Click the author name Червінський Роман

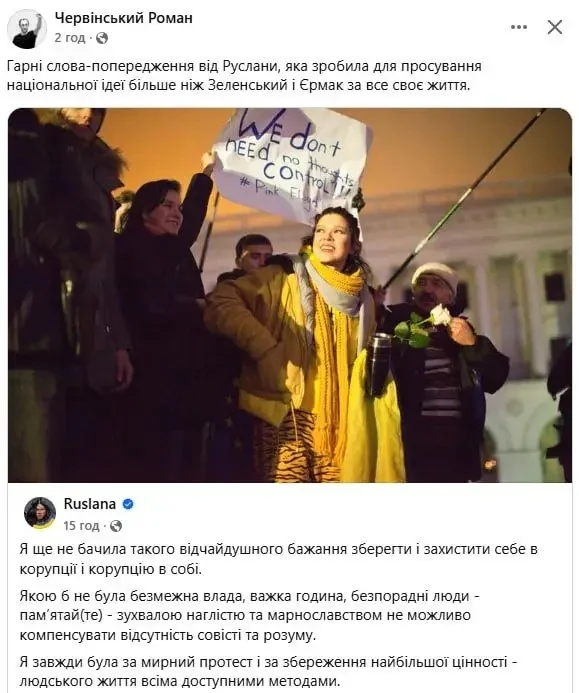pyautogui.click(x=123, y=18)
